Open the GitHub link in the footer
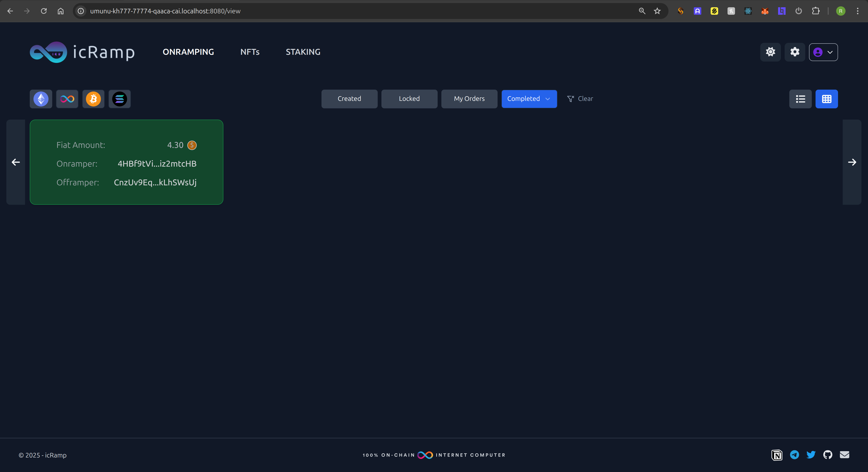The width and height of the screenshot is (868, 472). pyautogui.click(x=827, y=455)
